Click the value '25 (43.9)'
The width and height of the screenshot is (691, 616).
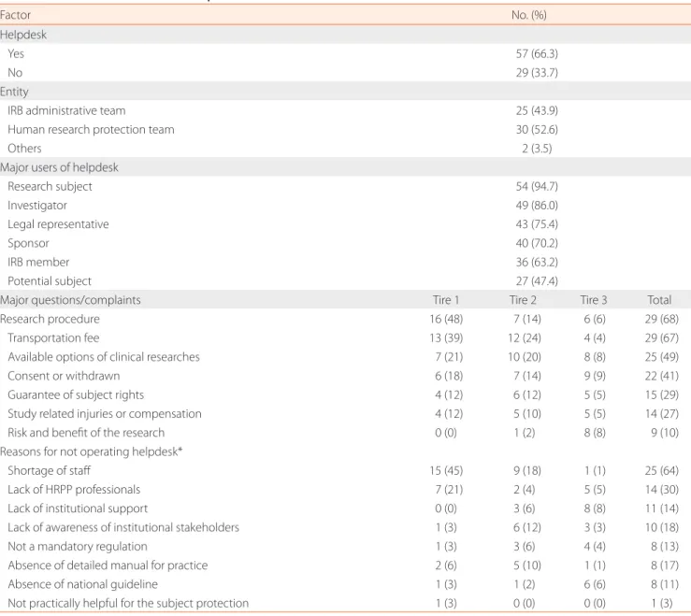coord(537,110)
